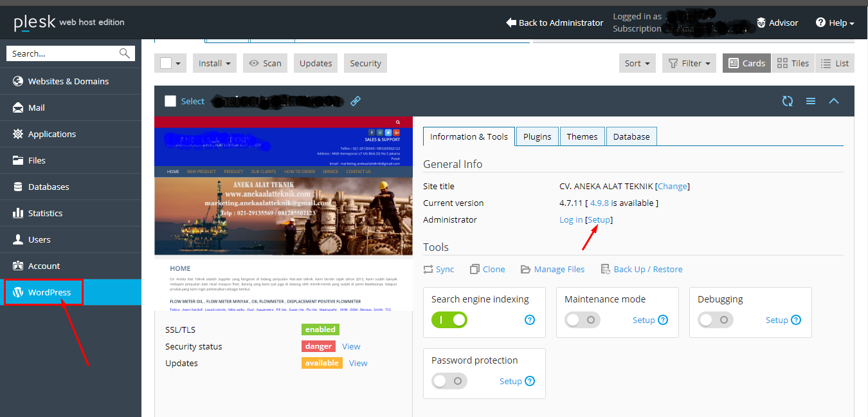Click the Updates toolbar button
Viewport: 868px width, 417px height.
pos(316,63)
